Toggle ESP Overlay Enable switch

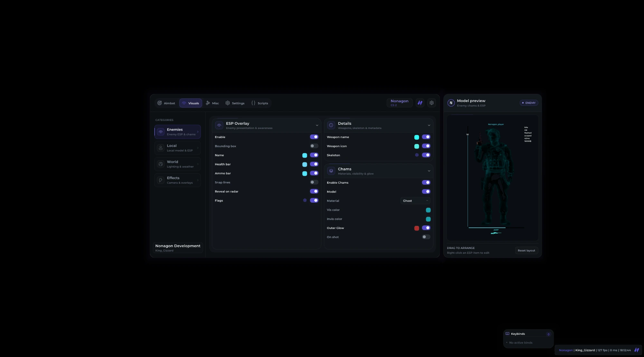[x=314, y=137]
